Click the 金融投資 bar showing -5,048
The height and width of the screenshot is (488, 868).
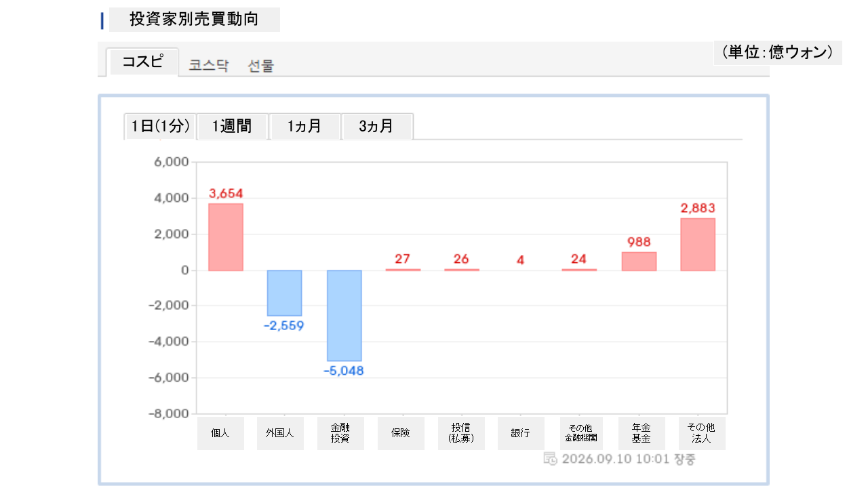click(344, 315)
